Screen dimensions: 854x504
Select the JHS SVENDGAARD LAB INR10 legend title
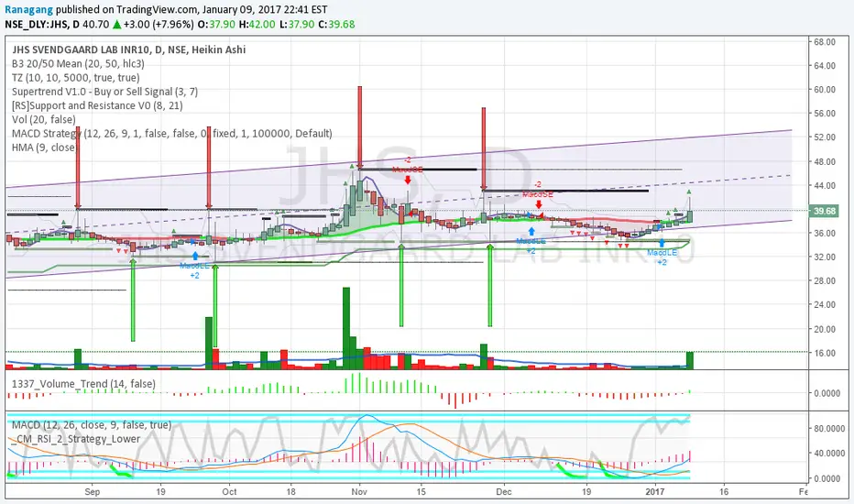(x=128, y=49)
